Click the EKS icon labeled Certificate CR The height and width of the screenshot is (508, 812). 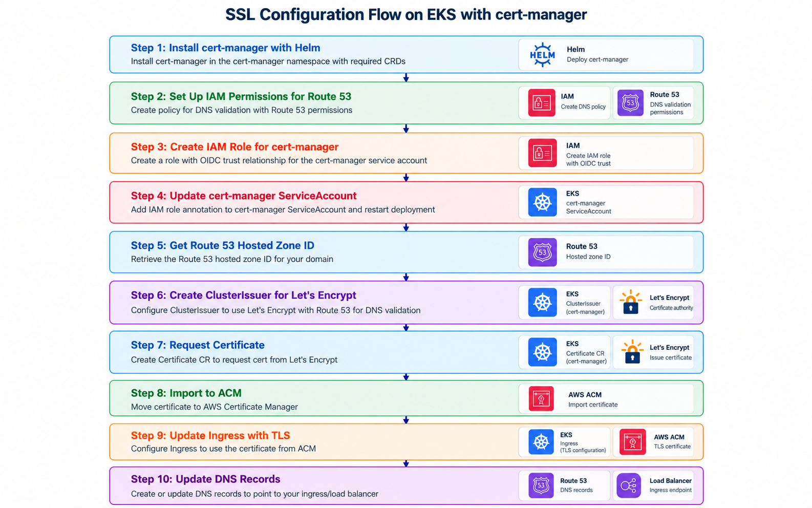click(x=542, y=352)
